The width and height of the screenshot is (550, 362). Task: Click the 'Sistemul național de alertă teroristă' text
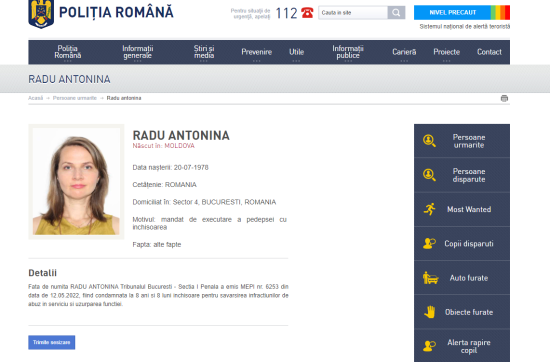click(465, 26)
